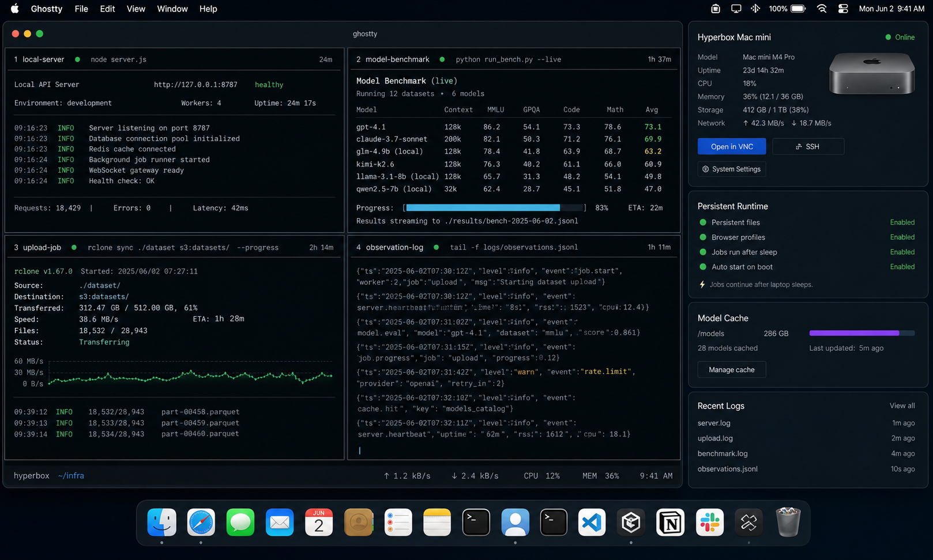Image resolution: width=933 pixels, height=560 pixels.
Task: Open Finder from the dock
Action: (x=162, y=522)
